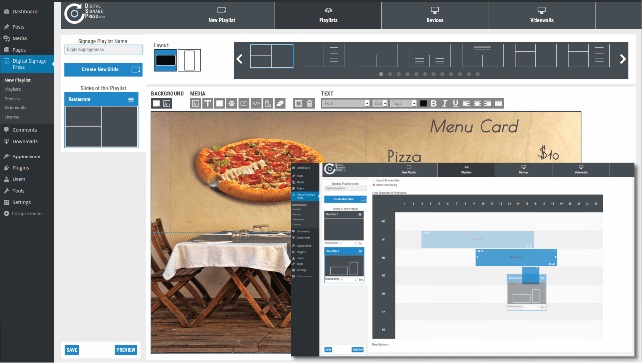The height and width of the screenshot is (364, 642).
Task: Insert a video element from the Media toolbar
Action: 244,103
